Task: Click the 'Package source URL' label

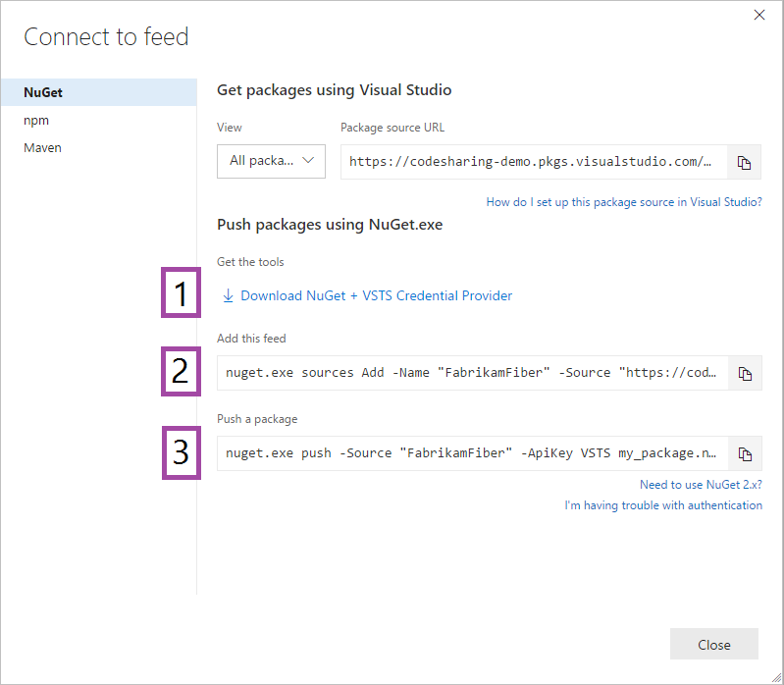Action: coord(392,128)
